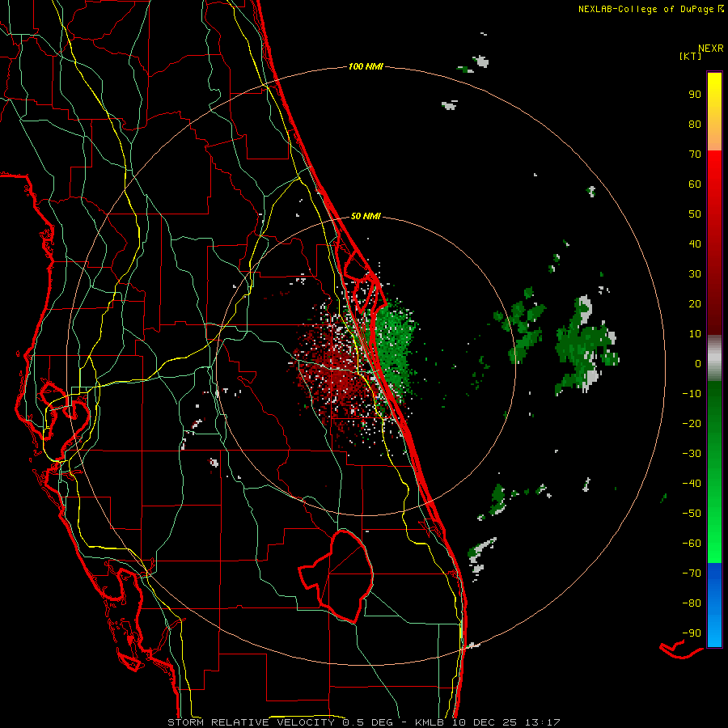Viewport: 728px width, 728px height.
Task: Click the 100 NMI range ring label
Action: click(366, 66)
